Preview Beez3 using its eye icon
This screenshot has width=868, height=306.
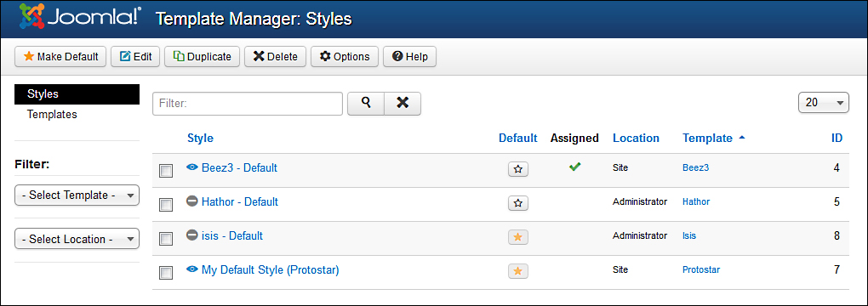point(192,167)
